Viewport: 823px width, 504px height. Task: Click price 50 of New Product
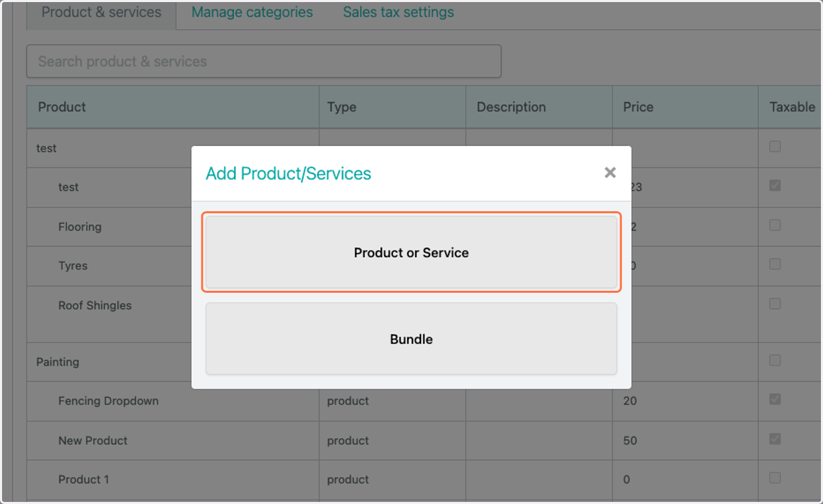pyautogui.click(x=630, y=441)
